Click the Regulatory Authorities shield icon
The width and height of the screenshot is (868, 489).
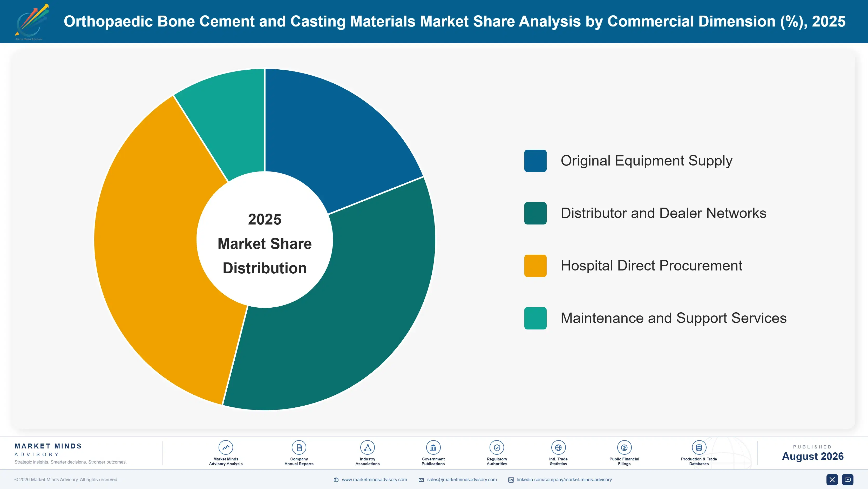[x=497, y=447]
